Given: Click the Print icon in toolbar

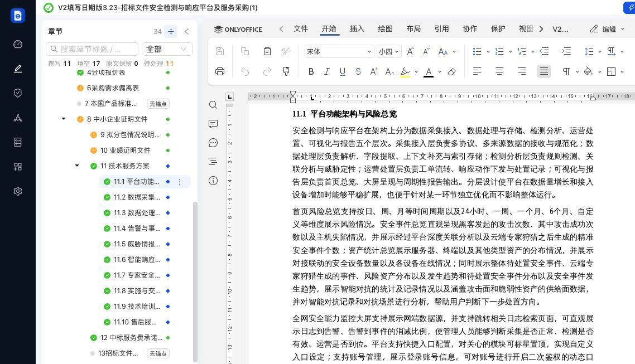Looking at the screenshot, I should coord(219,71).
